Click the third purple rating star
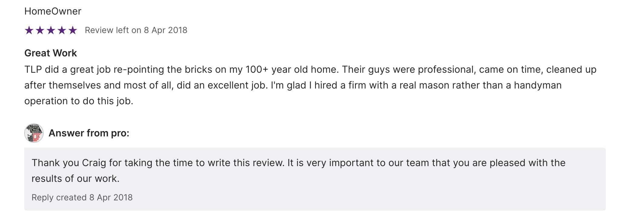 [x=51, y=30]
